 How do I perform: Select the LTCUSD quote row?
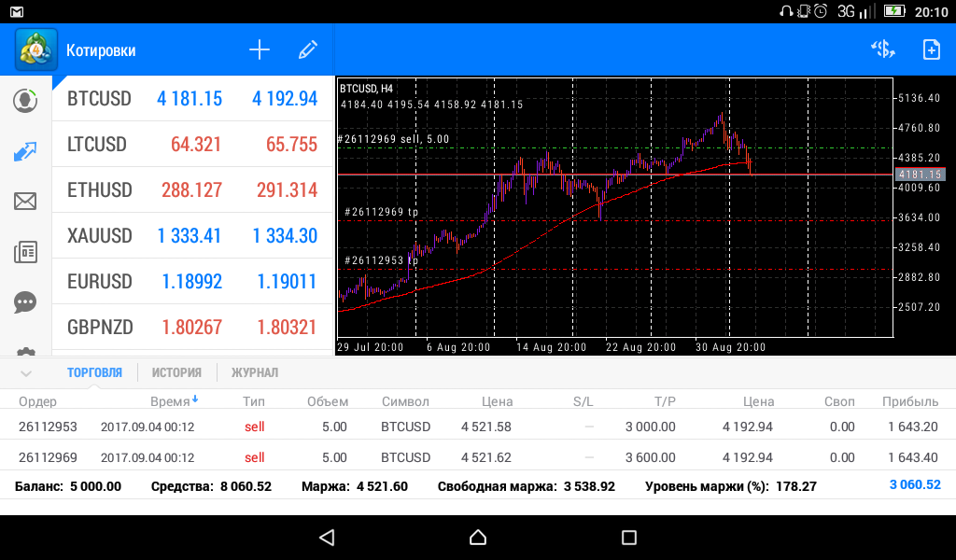(x=192, y=144)
